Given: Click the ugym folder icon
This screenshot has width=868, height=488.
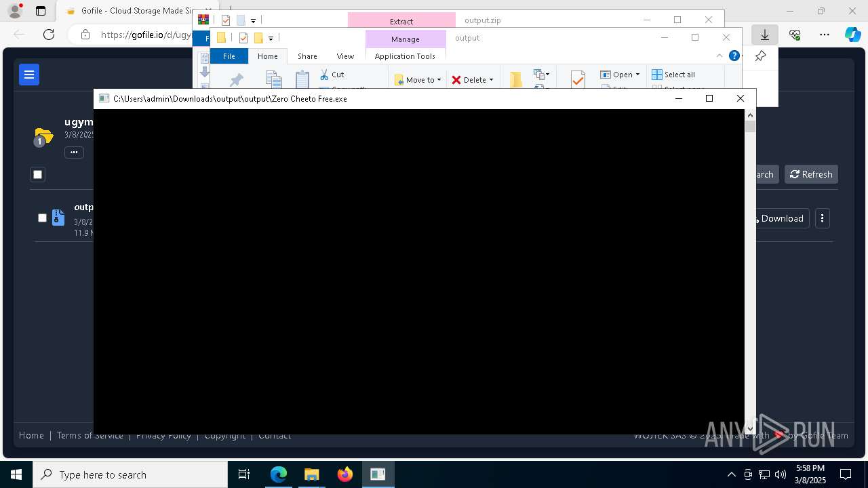Looking at the screenshot, I should pos(43,137).
